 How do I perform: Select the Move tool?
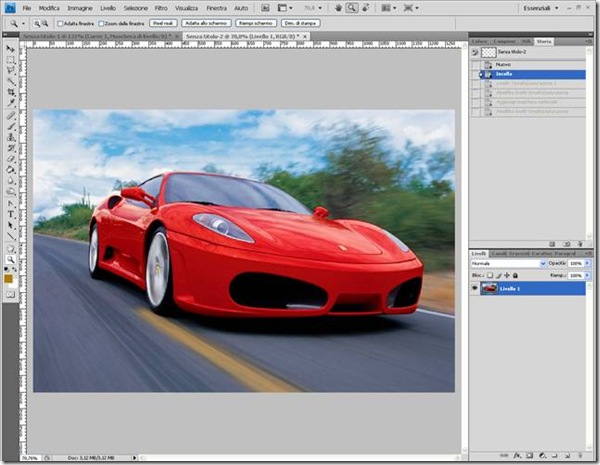pyautogui.click(x=10, y=49)
